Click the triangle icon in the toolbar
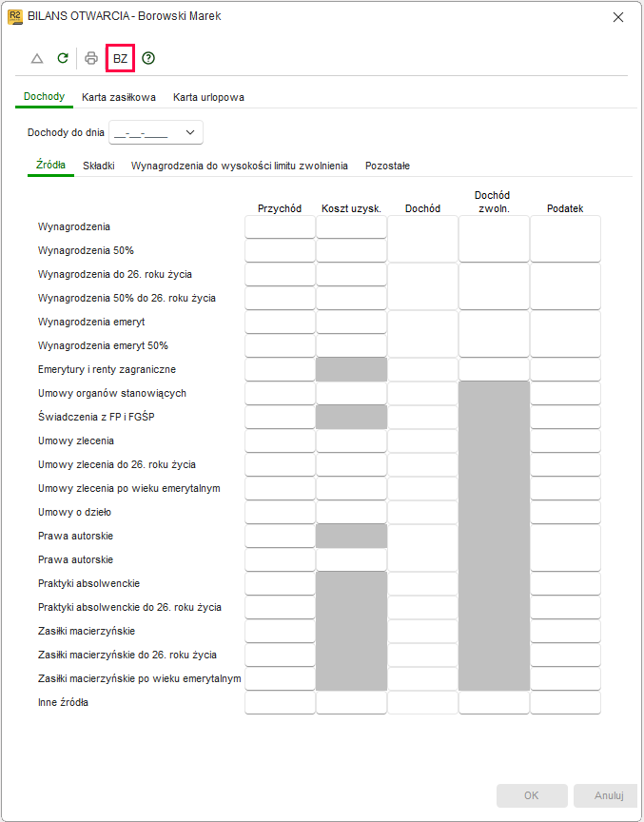This screenshot has width=644, height=822. (37, 58)
